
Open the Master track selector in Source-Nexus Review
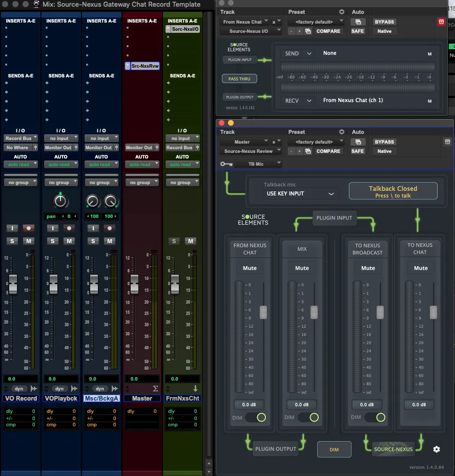coord(244,142)
